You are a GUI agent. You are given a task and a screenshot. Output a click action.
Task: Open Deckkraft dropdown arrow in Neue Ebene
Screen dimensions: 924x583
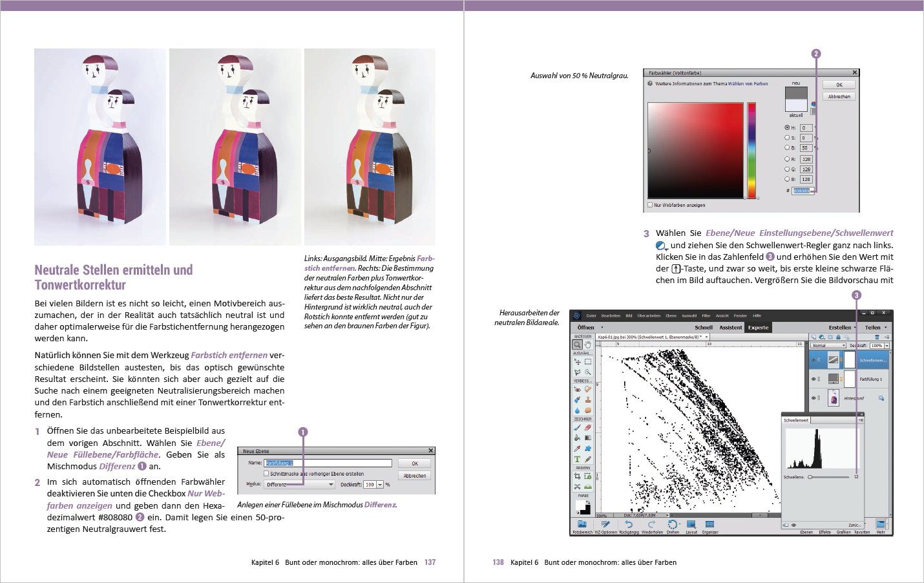(380, 484)
